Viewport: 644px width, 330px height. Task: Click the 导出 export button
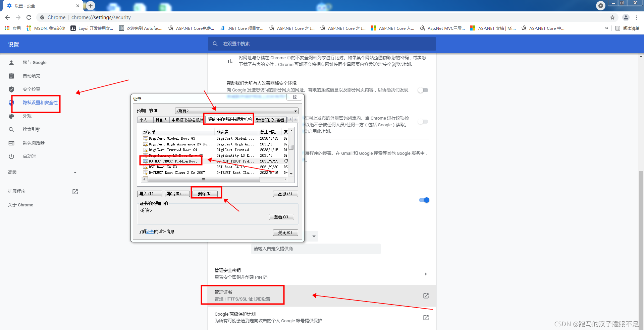click(177, 194)
